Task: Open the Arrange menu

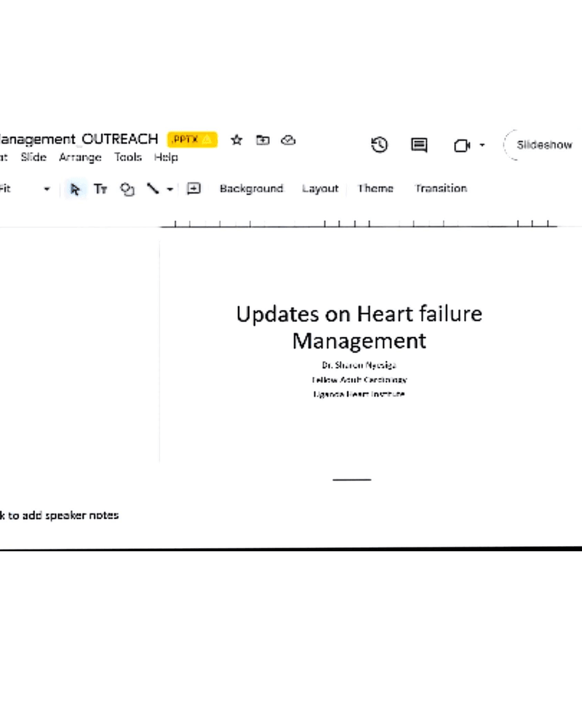Action: [x=80, y=157]
